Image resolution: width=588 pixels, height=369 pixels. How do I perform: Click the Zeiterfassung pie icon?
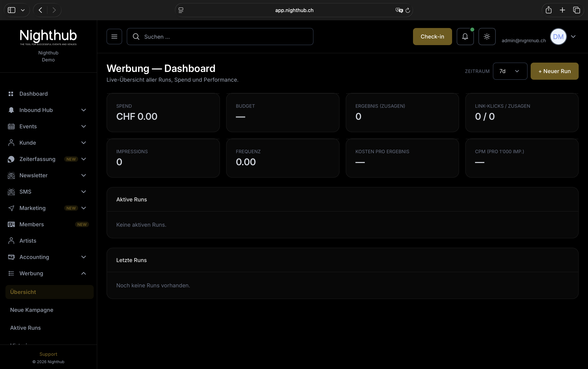pos(11,159)
